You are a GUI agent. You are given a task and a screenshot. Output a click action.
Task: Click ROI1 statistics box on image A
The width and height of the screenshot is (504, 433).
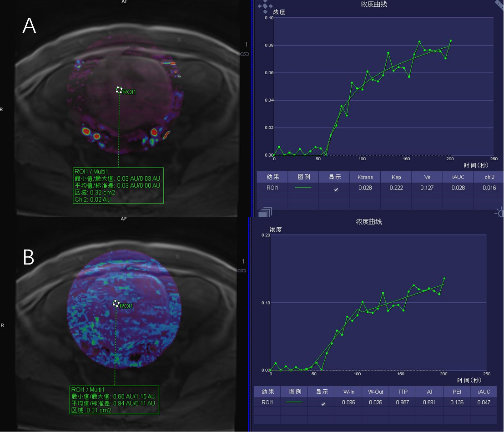(x=118, y=185)
